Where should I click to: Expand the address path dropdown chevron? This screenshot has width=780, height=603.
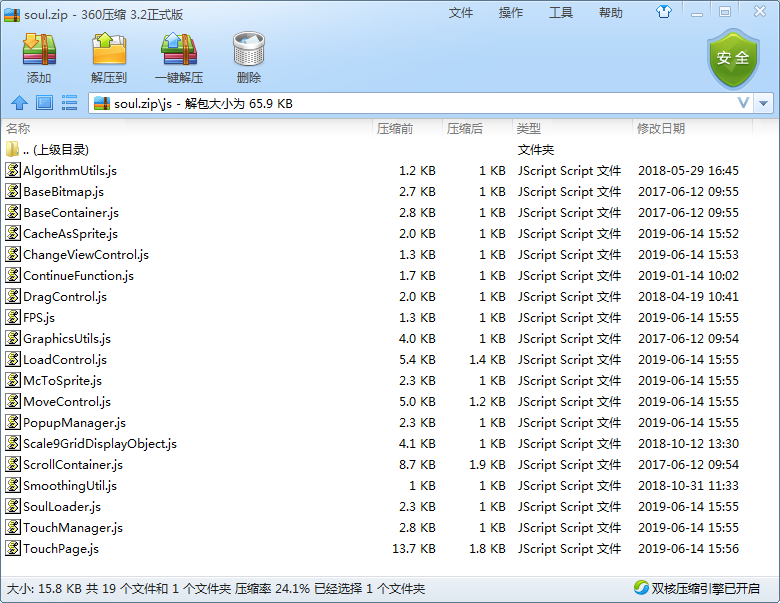[743, 103]
